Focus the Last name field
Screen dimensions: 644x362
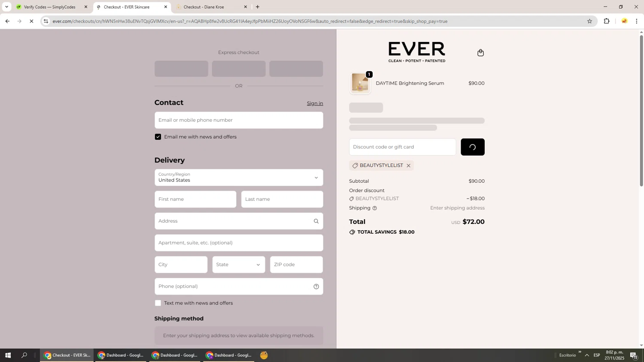(x=282, y=199)
